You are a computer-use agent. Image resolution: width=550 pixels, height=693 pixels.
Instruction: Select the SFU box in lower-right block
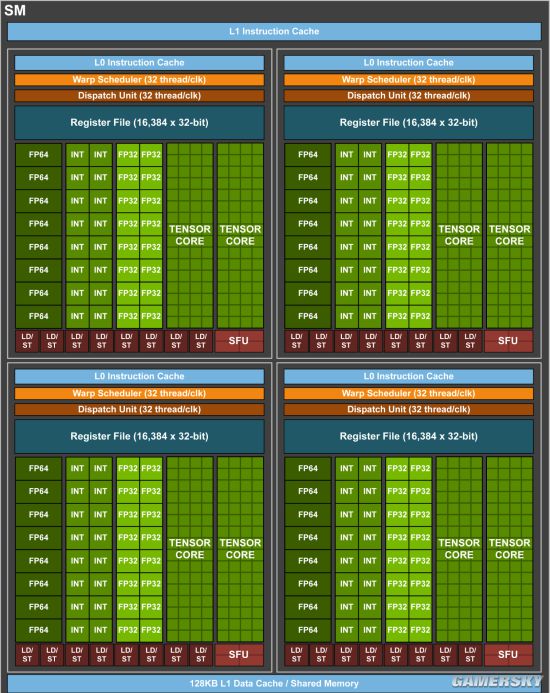[508, 655]
